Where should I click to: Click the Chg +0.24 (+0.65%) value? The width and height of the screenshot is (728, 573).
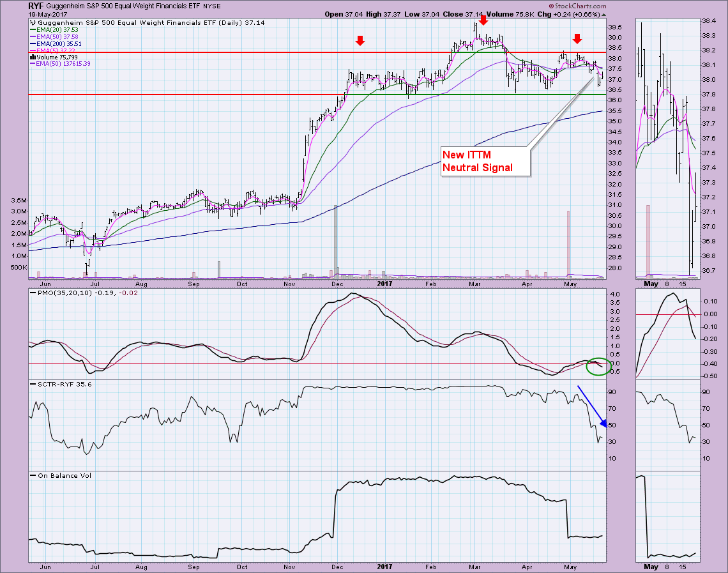569,15
